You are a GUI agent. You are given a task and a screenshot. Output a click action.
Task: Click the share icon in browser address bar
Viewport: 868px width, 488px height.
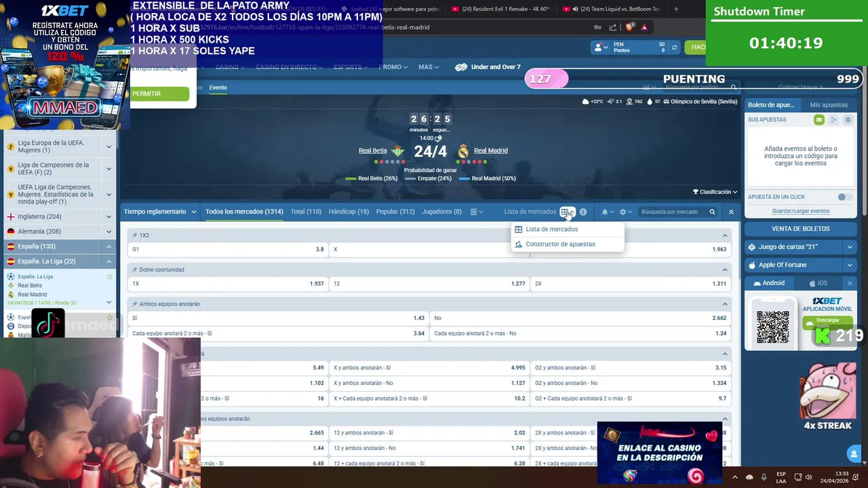[613, 28]
